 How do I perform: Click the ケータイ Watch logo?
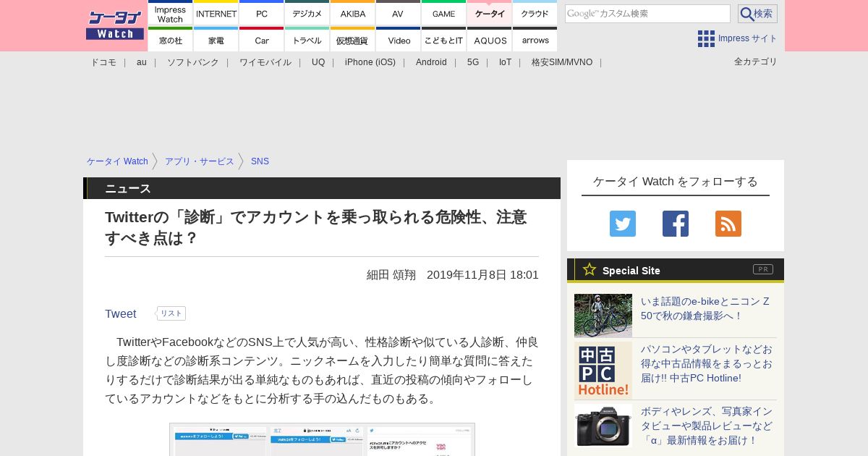coord(115,25)
